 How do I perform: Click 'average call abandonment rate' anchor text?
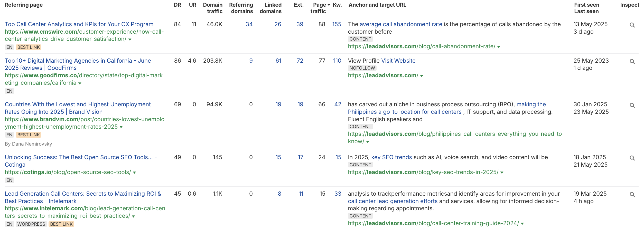pyautogui.click(x=401, y=24)
